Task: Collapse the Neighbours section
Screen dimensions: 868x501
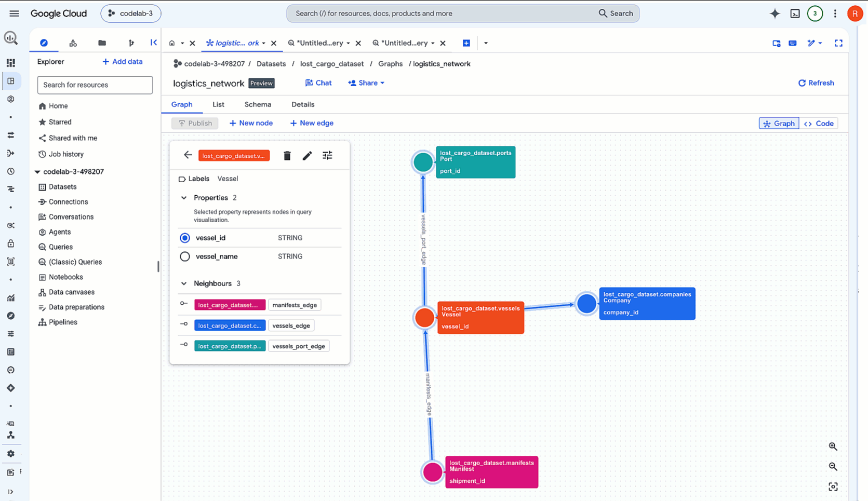Action: pyautogui.click(x=184, y=283)
